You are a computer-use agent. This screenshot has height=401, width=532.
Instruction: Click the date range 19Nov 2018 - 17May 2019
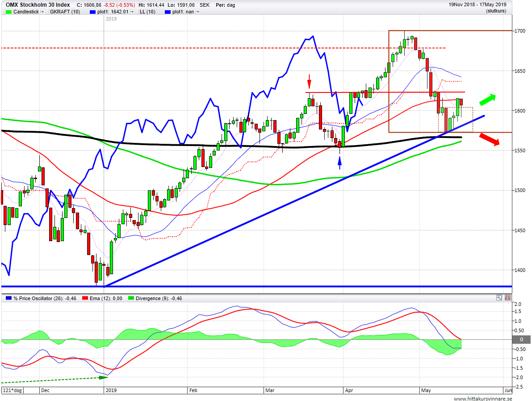(x=478, y=5)
